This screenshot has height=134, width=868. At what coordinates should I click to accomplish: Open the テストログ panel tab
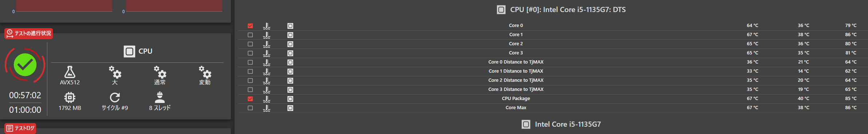coord(20,128)
